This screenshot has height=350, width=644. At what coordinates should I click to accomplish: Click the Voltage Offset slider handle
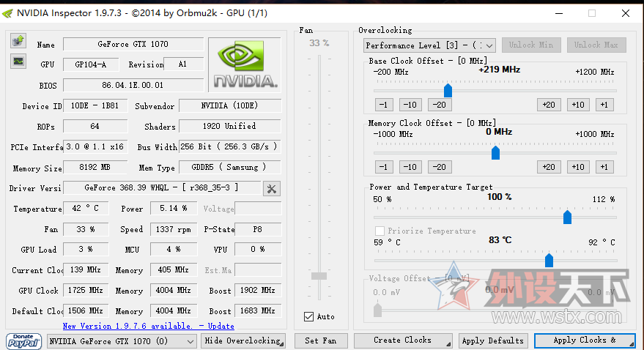click(377, 310)
